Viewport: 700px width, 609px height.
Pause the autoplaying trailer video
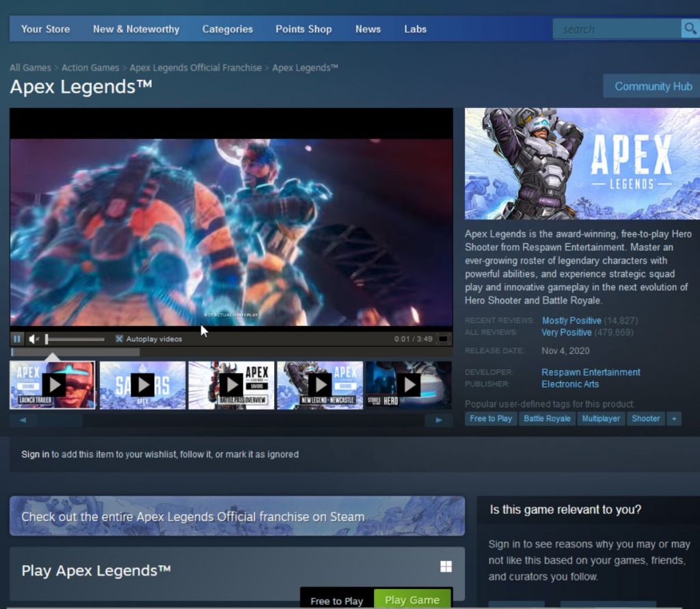tap(16, 338)
